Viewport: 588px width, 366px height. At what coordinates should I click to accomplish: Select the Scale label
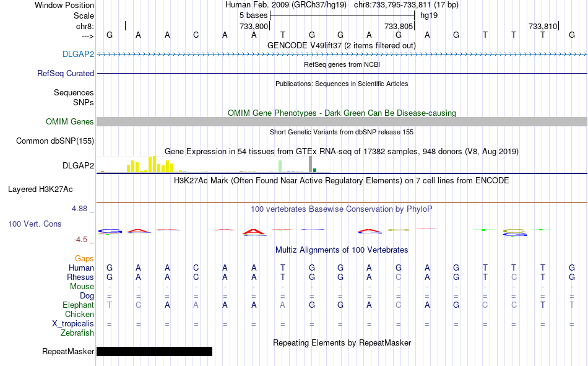(x=84, y=15)
